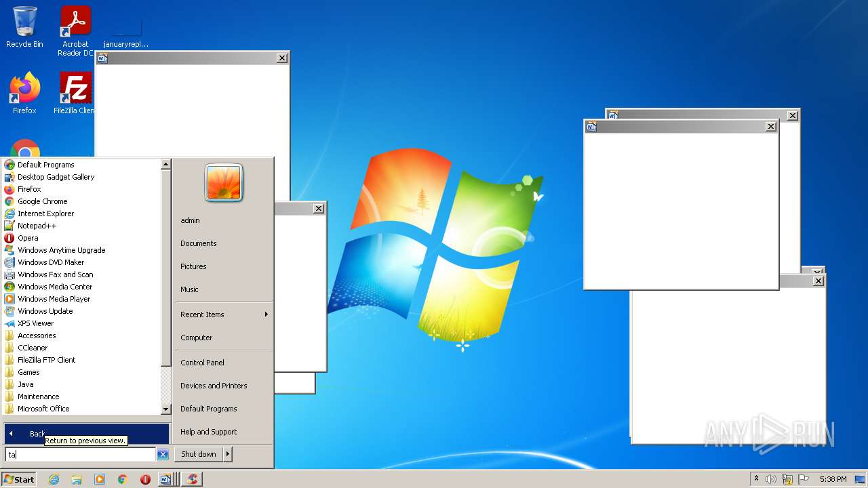Open Devices and Printers
This screenshot has width=868, height=488.
click(214, 386)
